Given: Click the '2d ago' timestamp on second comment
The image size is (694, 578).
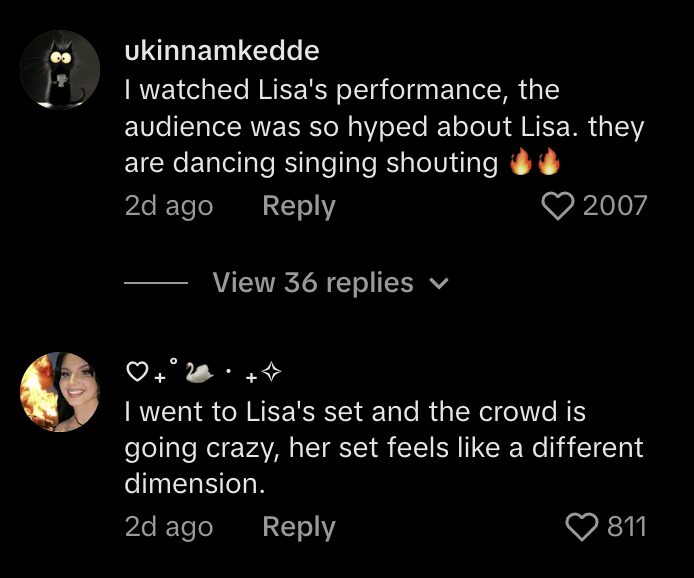Looking at the screenshot, I should click(x=168, y=526).
